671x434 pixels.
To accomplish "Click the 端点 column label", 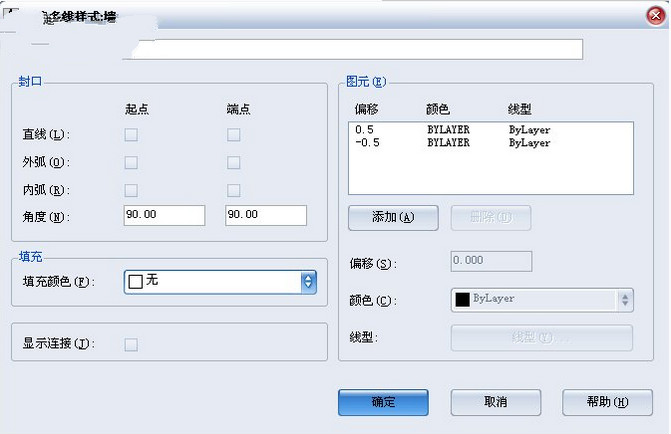I will pyautogui.click(x=238, y=109).
